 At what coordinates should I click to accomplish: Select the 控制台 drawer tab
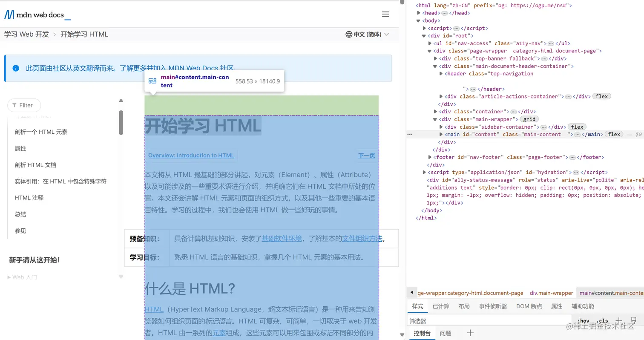[x=423, y=334]
